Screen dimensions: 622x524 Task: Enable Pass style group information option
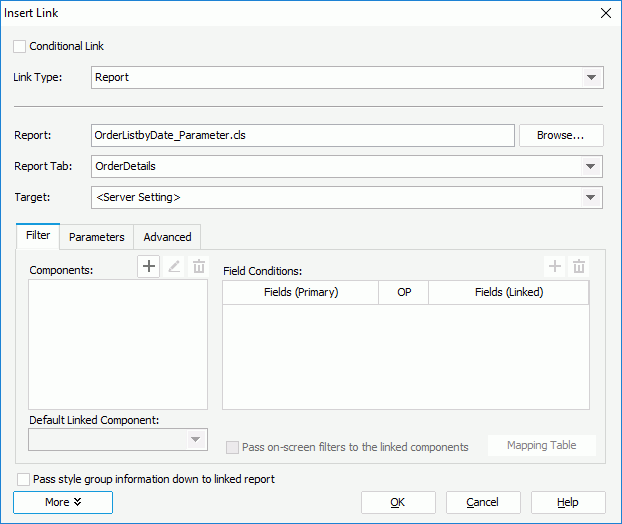tap(23, 479)
